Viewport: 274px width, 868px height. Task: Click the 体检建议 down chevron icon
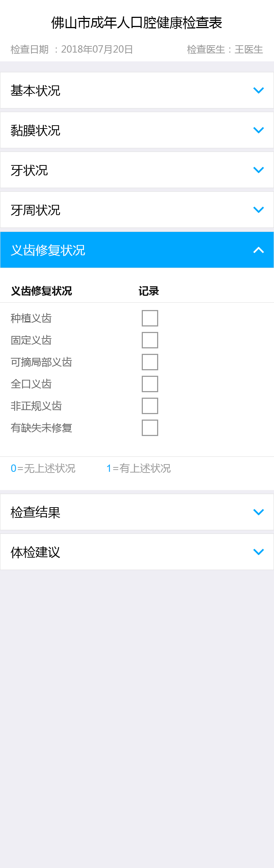pyautogui.click(x=258, y=552)
